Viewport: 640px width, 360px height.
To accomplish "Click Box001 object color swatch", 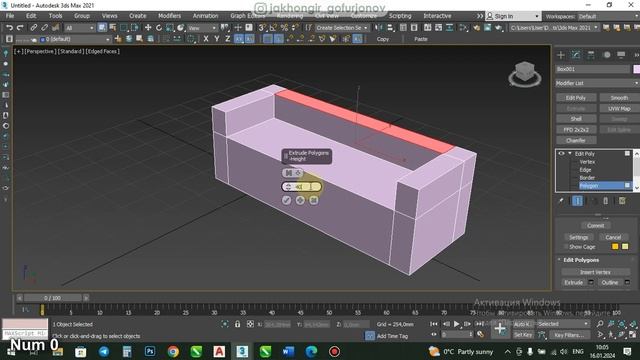I will pyautogui.click(x=636, y=69).
